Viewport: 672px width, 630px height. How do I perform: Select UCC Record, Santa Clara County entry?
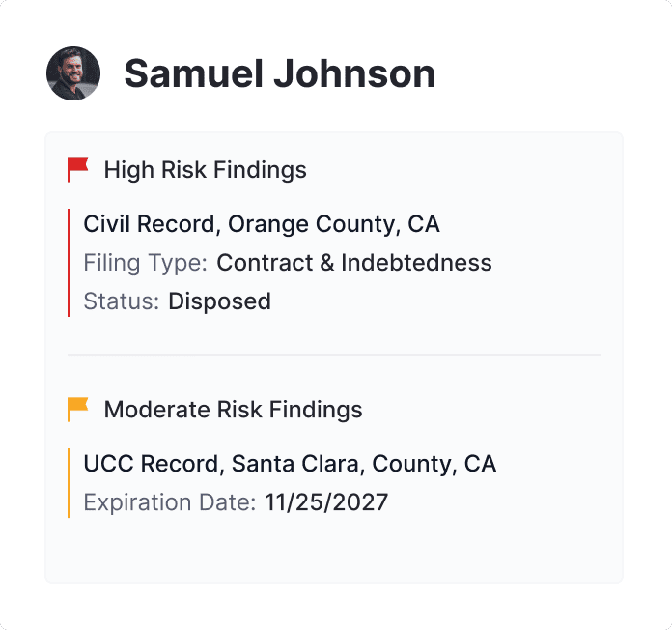(x=290, y=464)
